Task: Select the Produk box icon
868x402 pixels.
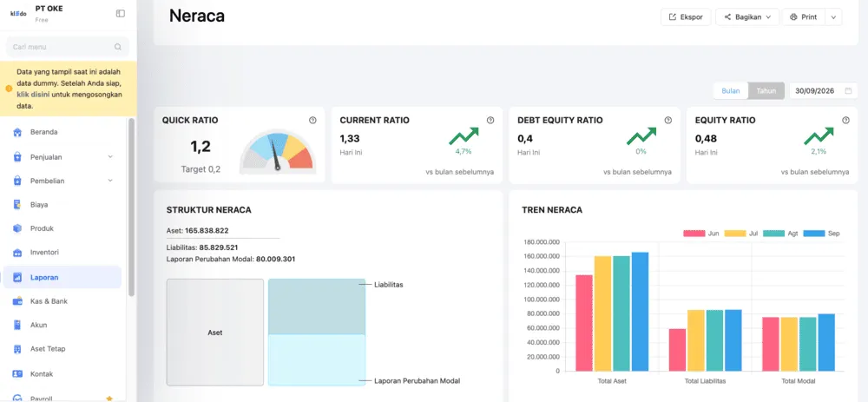Action: [x=17, y=228]
